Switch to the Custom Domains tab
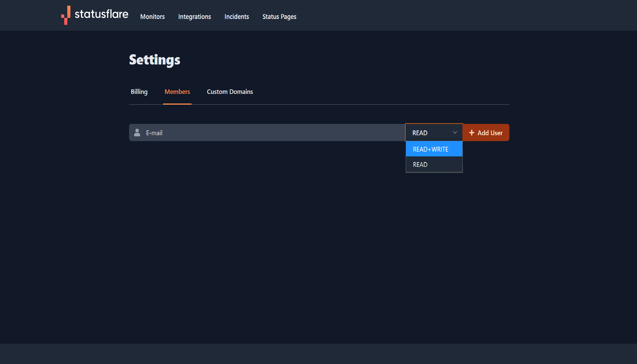Screen dimensions: 637x364 230,92
